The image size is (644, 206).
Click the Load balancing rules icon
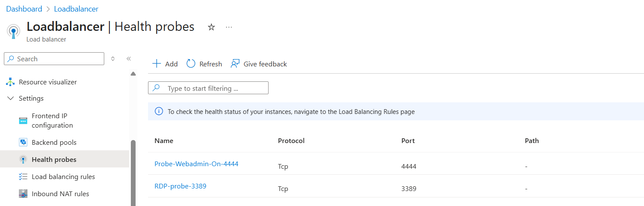(x=23, y=176)
